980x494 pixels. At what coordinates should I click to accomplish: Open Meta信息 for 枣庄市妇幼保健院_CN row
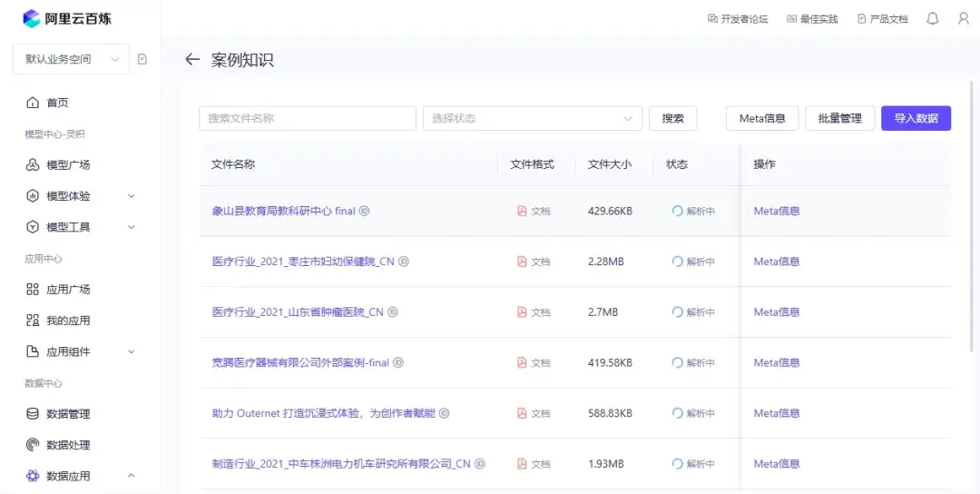coord(777,262)
